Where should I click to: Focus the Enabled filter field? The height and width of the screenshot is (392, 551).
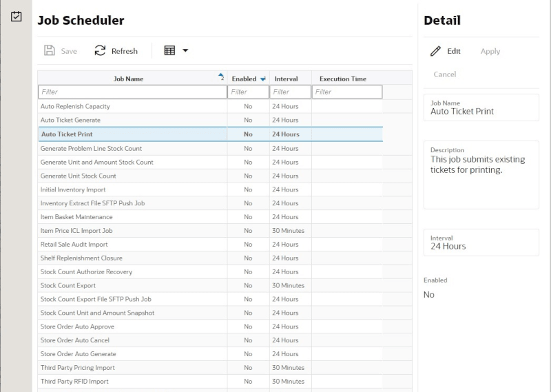(x=249, y=92)
